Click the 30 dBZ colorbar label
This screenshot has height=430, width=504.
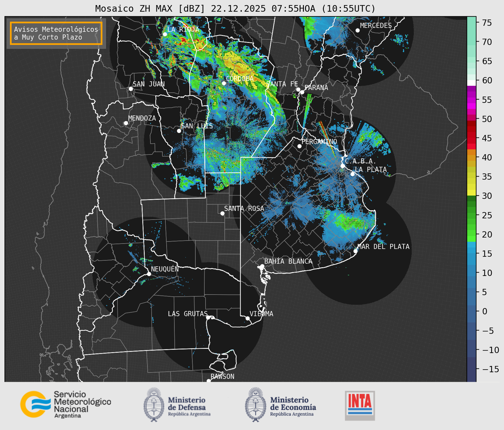point(486,196)
